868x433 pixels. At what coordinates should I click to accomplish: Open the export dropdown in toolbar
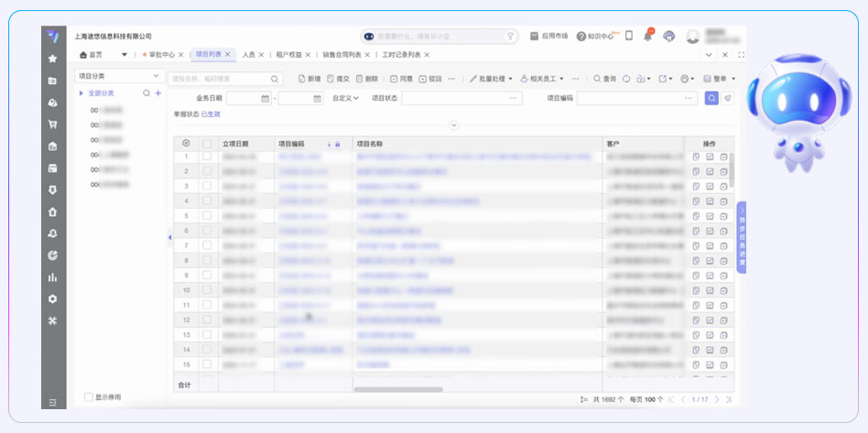(x=665, y=79)
